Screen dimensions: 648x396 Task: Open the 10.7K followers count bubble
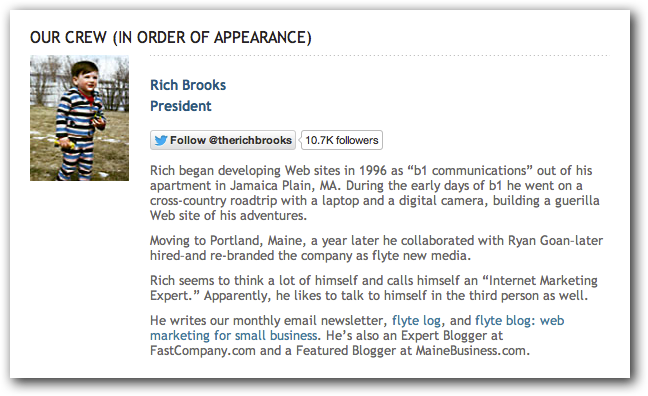[x=342, y=140]
